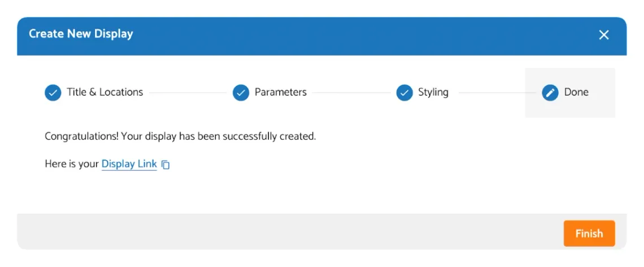Click connector line between Parameters and Styling
This screenshot has height=267, width=644.
pyautogui.click(x=351, y=93)
